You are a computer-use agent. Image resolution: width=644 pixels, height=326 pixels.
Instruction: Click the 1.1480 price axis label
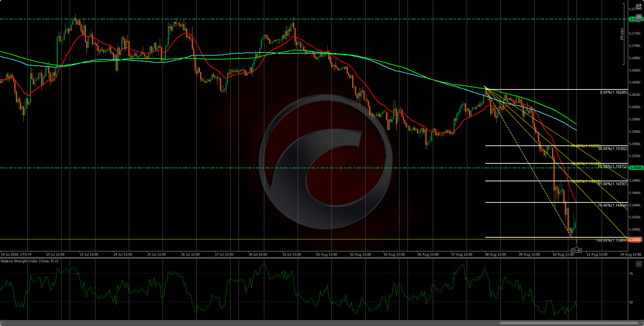tap(635, 181)
